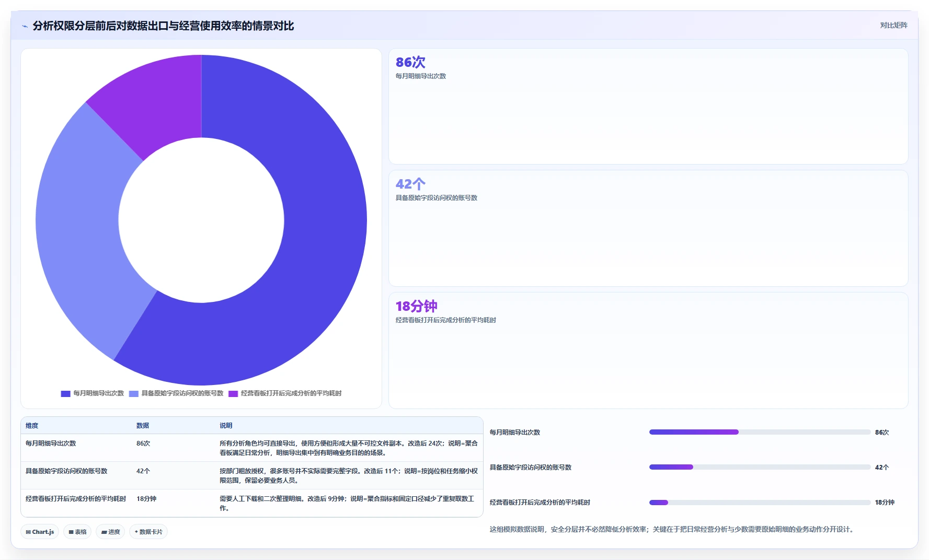The height and width of the screenshot is (560, 929).
Task: Click the Chart.js tag chip
Action: point(40,532)
